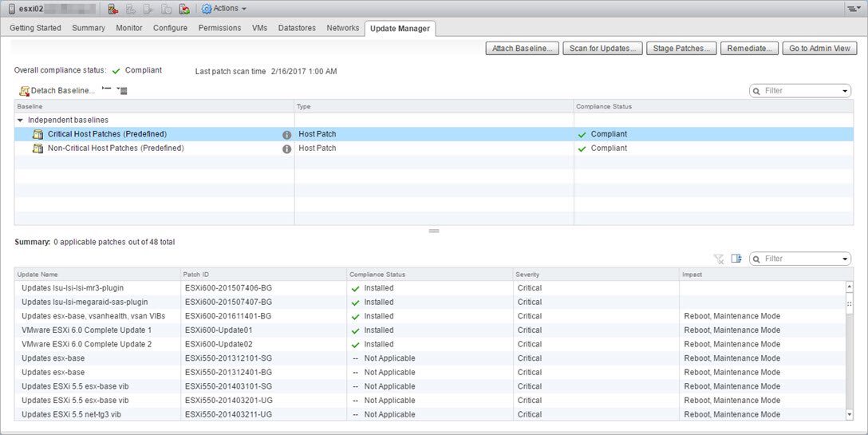The width and height of the screenshot is (868, 435).
Task: Click the collapse all baseline groups icon
Action: coord(107,89)
